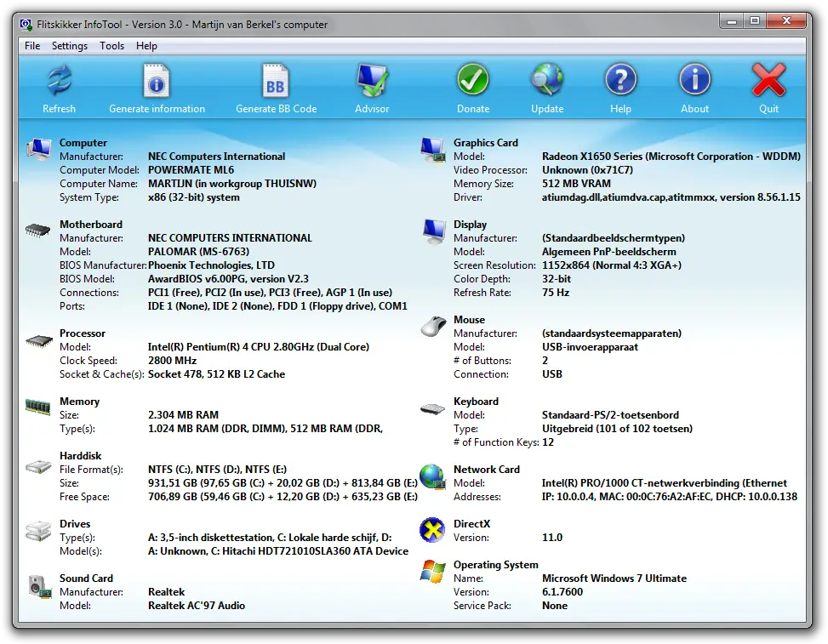Open the Settings menu
The width and height of the screenshot is (828, 644).
[x=69, y=46]
